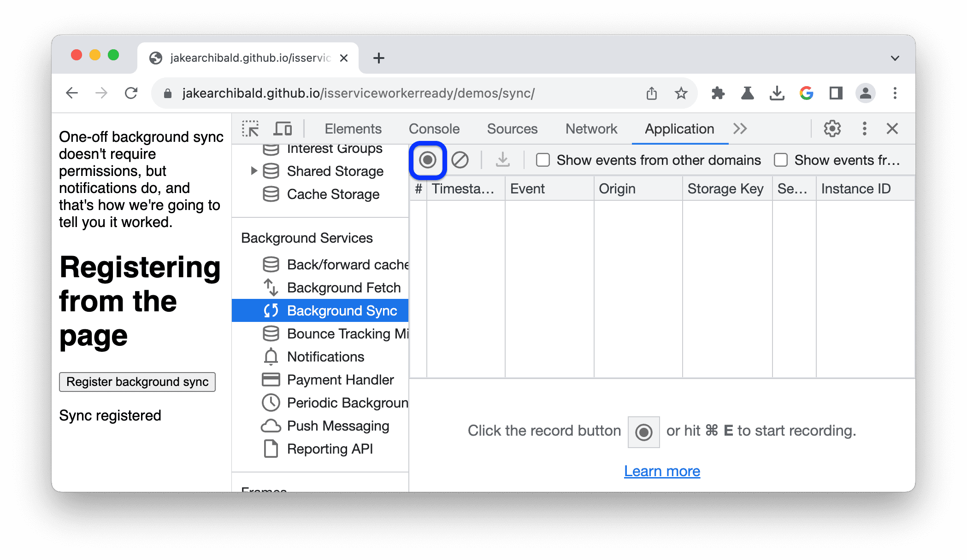Click the Background Fetch sidebar icon
967x560 pixels.
[270, 286]
